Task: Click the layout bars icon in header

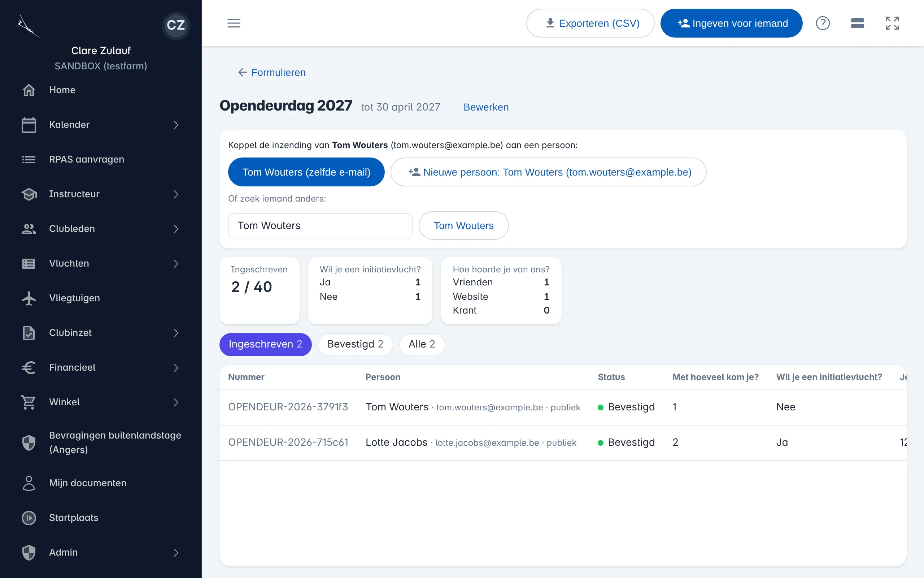Action: (x=857, y=23)
